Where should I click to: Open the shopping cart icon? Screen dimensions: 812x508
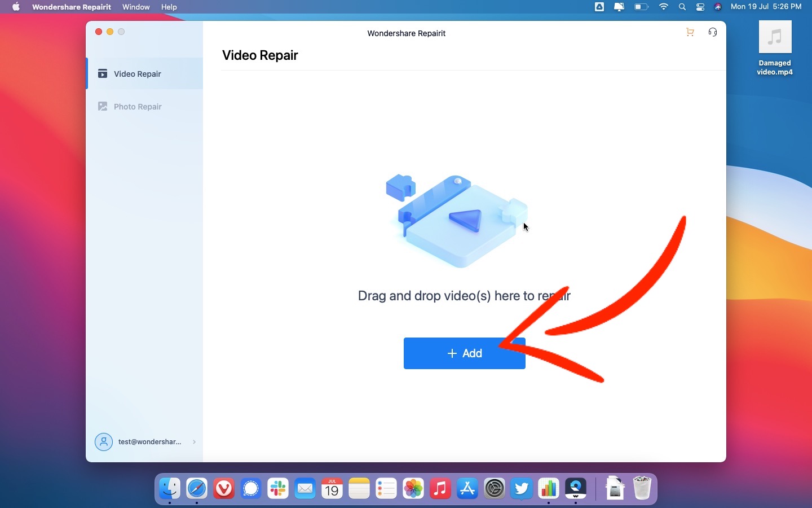(x=690, y=32)
